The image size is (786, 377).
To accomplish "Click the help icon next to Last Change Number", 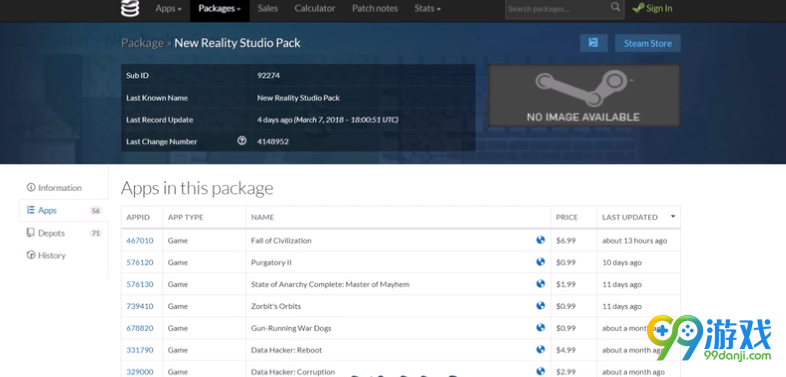I will (242, 141).
